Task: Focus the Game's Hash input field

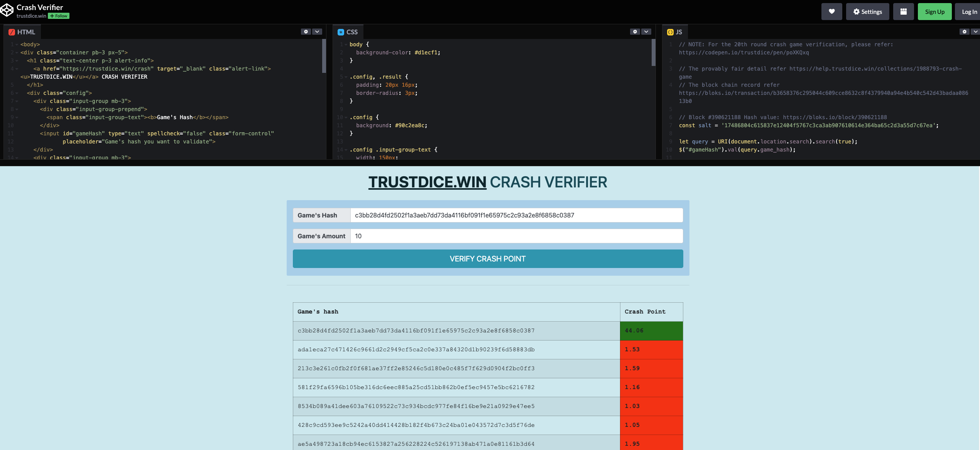Action: pyautogui.click(x=516, y=215)
